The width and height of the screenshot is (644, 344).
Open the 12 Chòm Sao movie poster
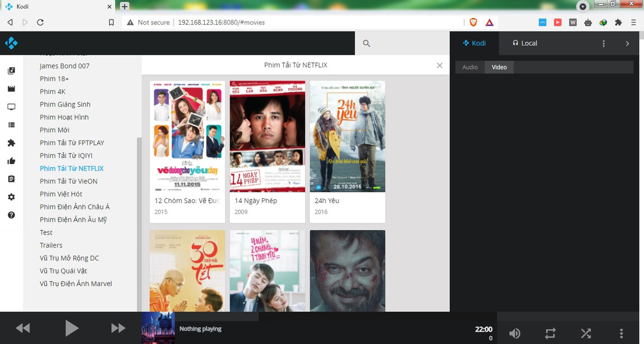(187, 136)
